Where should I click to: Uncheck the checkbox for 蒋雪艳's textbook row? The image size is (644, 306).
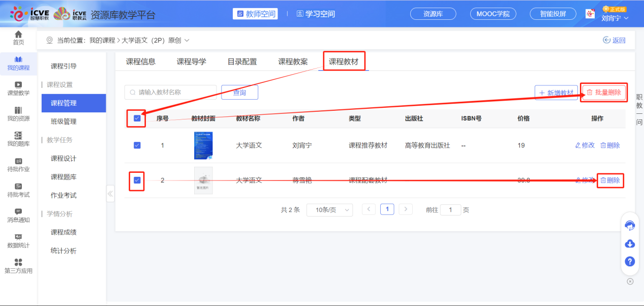[x=136, y=180]
